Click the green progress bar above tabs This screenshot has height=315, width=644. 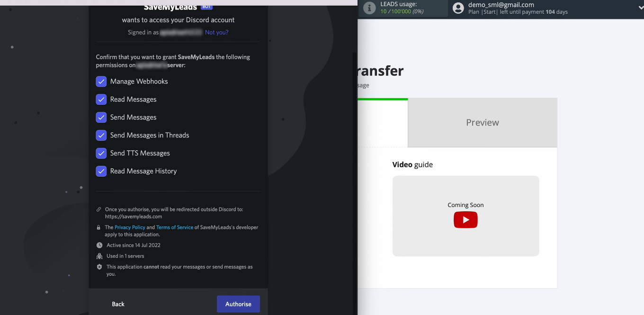(x=383, y=99)
